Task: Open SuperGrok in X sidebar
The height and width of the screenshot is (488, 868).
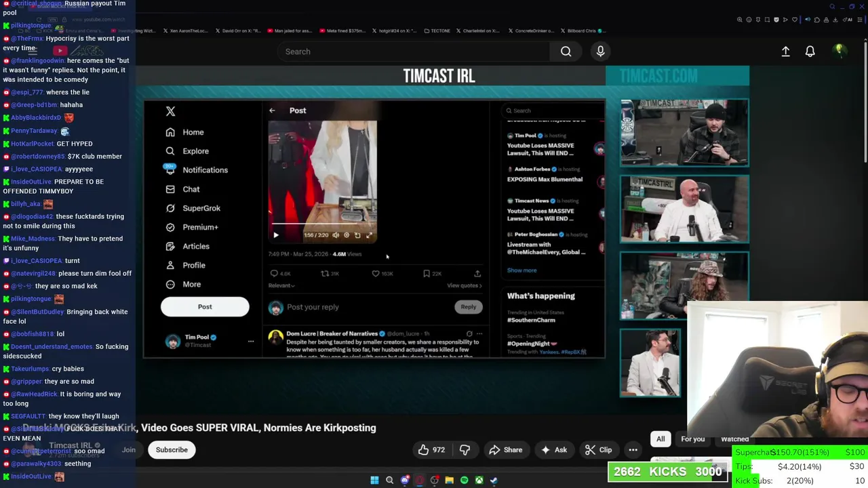Action: tap(193, 208)
